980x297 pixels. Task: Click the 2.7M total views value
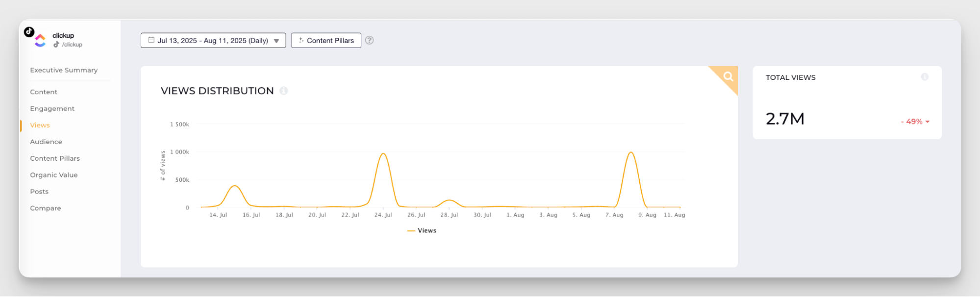785,119
